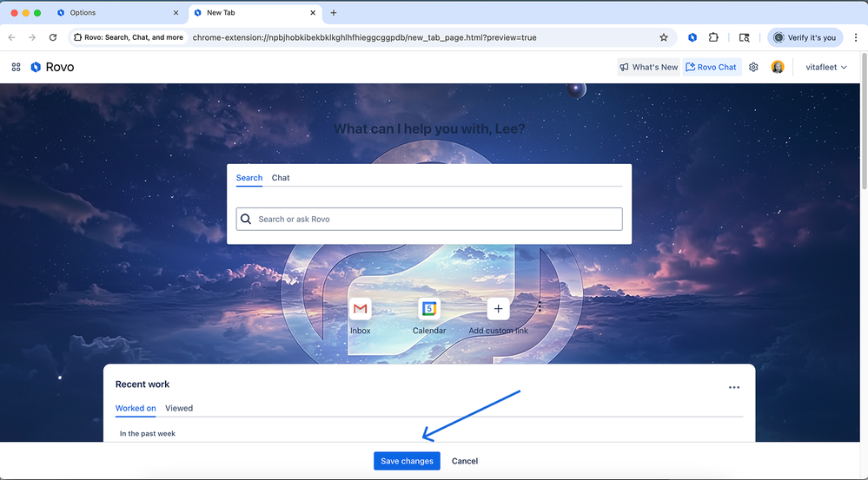Open the Chrome extensions puzzle menu

(x=713, y=37)
